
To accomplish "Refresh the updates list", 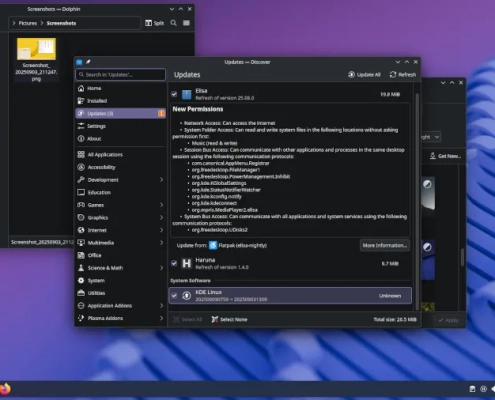I will coord(403,75).
